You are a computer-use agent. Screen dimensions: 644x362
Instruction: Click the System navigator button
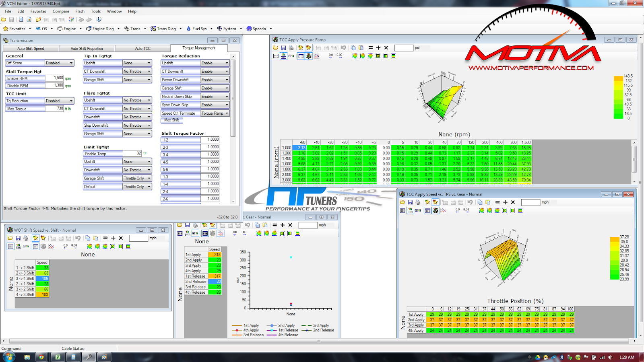tap(227, 29)
